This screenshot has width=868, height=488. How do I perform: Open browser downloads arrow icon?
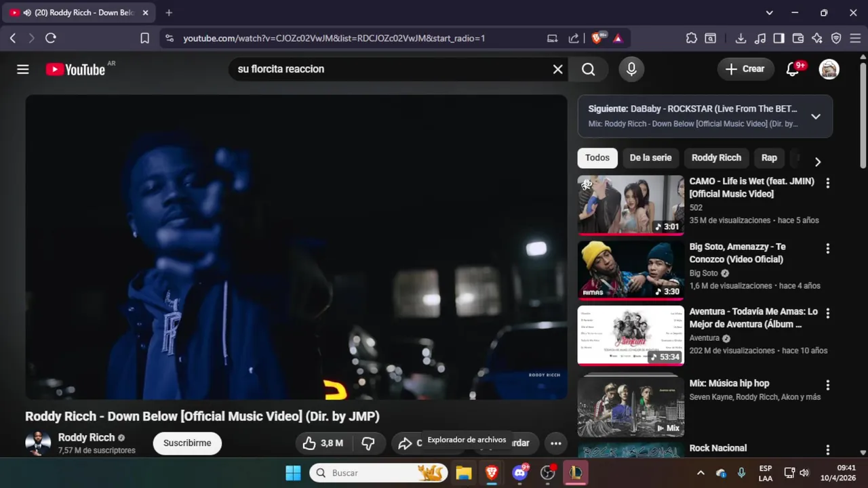point(741,39)
